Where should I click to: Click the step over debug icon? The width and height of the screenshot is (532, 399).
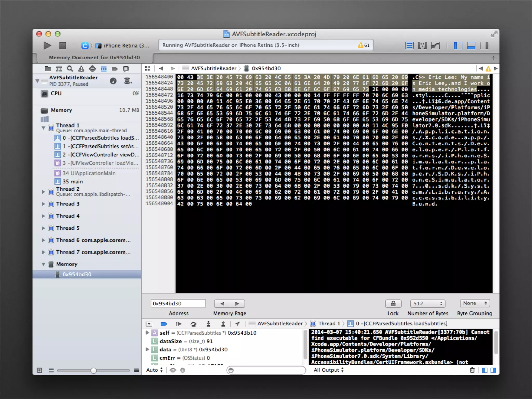pos(194,324)
